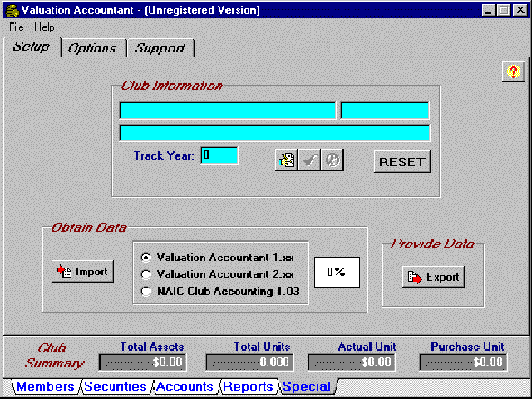
Task: Click the greyed cancel circle icon
Action: (x=332, y=160)
